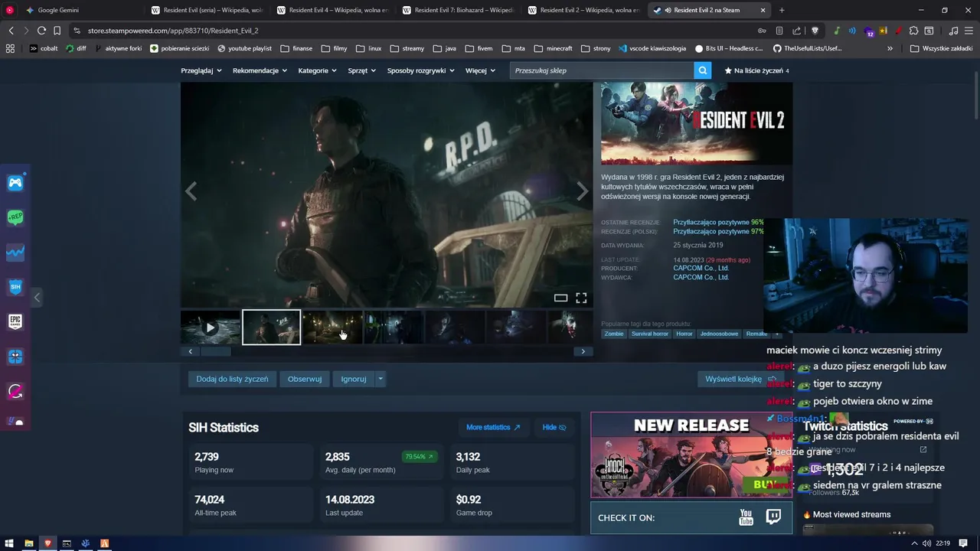Expand the Przeglądaj dropdown menu
The height and width of the screenshot is (551, 980).
(x=201, y=70)
